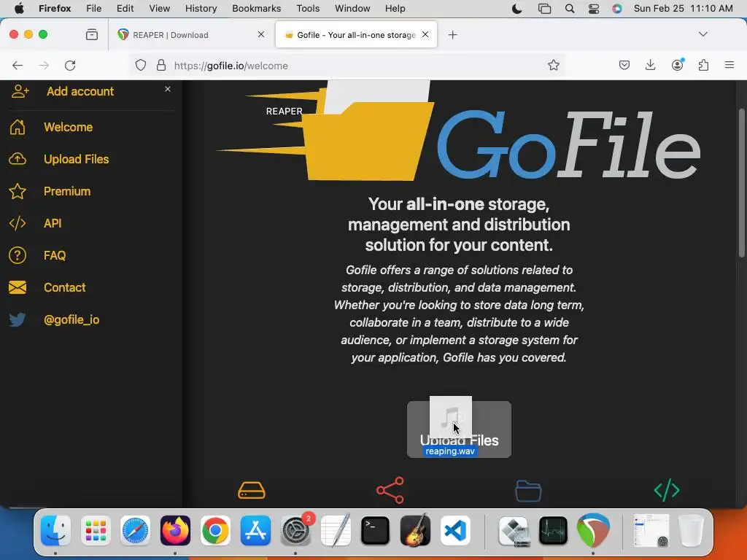
Task: Open Terminal from the Dock
Action: click(x=376, y=531)
